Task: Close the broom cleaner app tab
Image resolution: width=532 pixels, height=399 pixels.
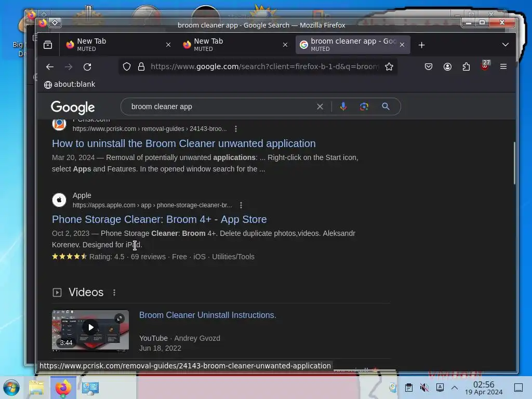Action: tap(402, 45)
